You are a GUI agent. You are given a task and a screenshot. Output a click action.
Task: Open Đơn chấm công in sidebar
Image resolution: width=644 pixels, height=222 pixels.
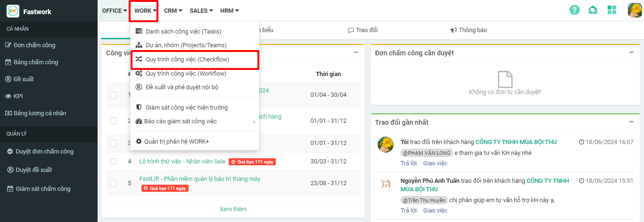tap(34, 45)
